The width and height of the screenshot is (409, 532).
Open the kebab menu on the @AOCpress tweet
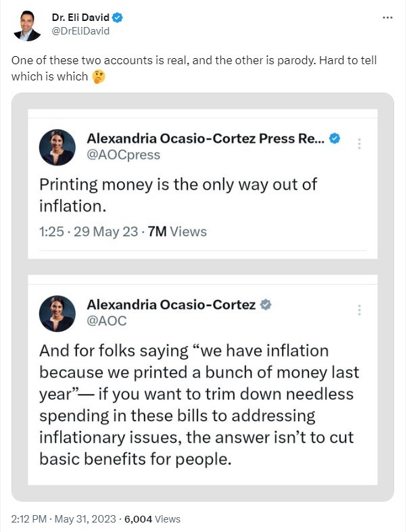(x=359, y=144)
